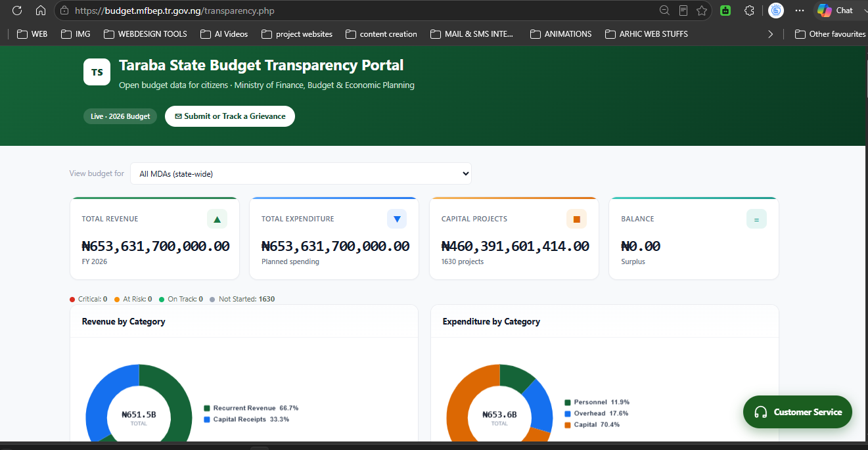Open AI Videos bookmarks folder
Viewport: 868px width, 450px height.
[224, 34]
